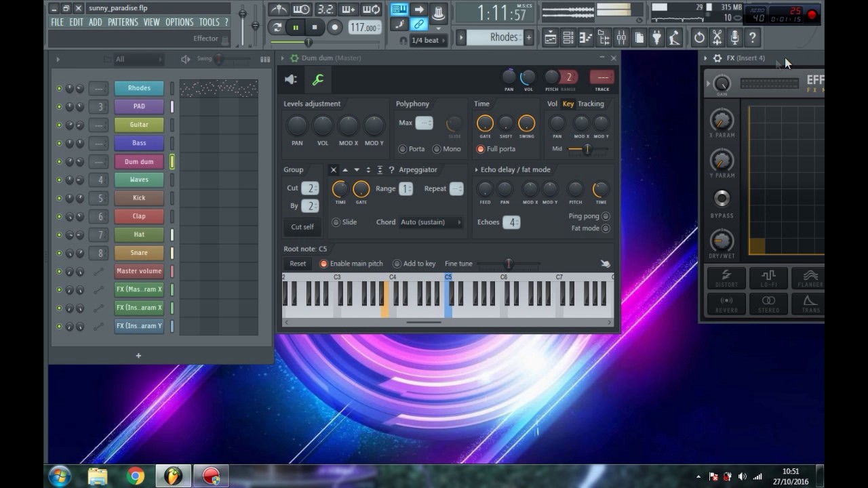Click the scissors audio editor icon

tap(717, 38)
